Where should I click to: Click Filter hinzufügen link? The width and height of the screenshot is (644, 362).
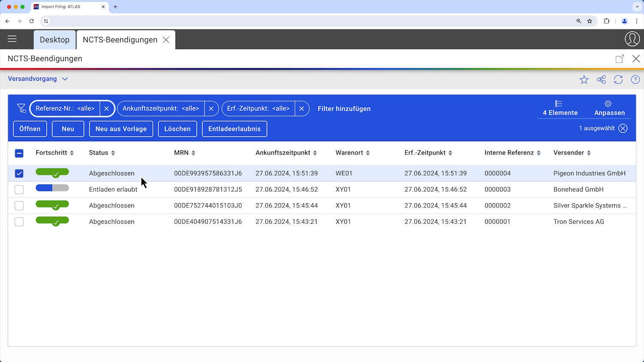pos(344,109)
